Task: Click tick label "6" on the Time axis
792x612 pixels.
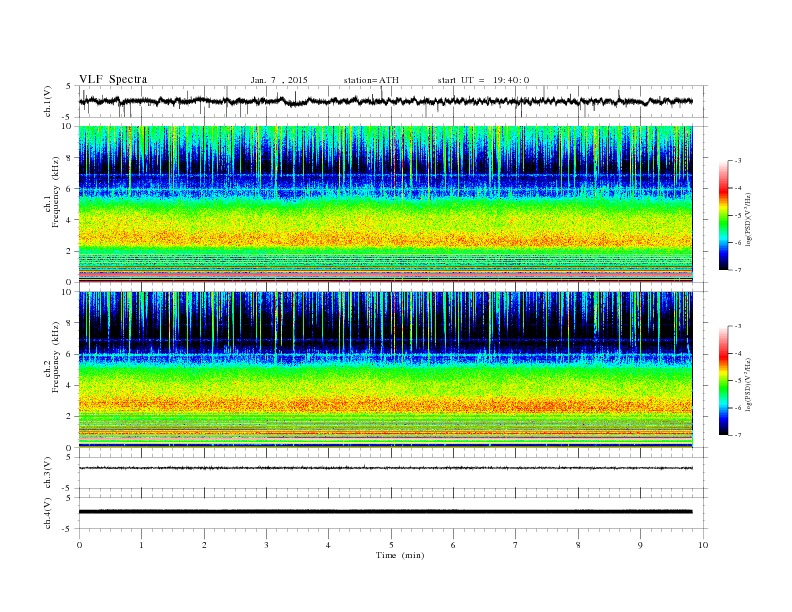Action: [453, 545]
